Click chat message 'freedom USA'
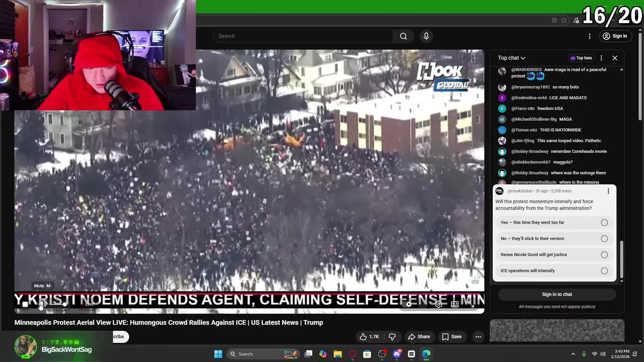The height and width of the screenshot is (362, 644). 550,109
